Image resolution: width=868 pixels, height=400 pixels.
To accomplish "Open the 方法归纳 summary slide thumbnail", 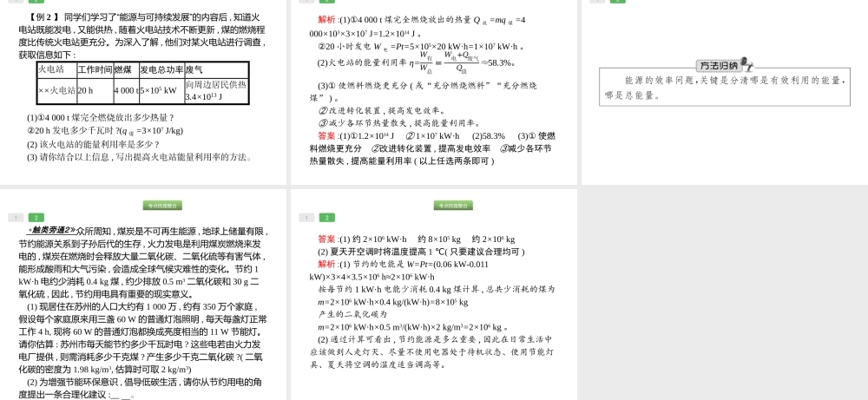I will (x=724, y=104).
